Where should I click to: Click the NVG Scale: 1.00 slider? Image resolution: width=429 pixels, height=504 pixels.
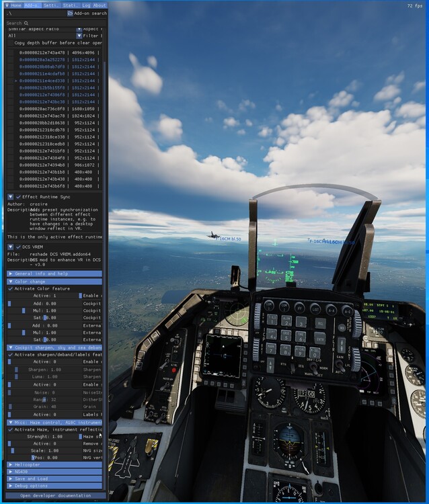coord(44,451)
